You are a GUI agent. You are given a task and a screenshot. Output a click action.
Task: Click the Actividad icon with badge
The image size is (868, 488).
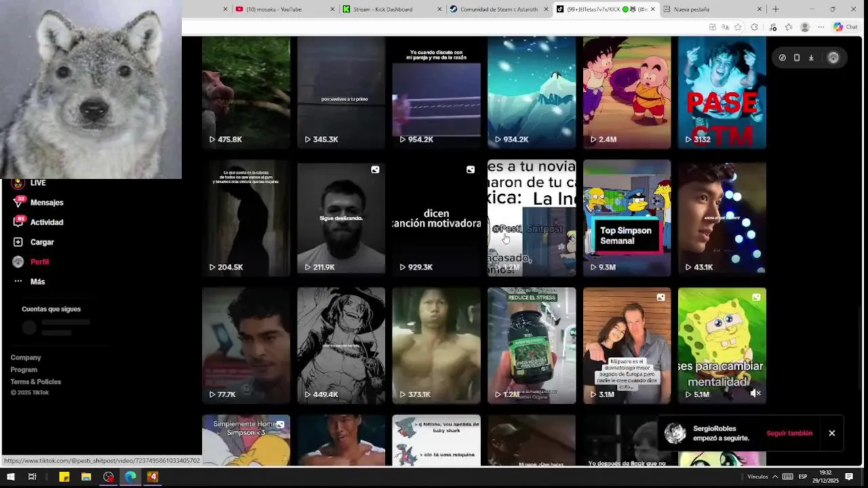[x=18, y=222]
